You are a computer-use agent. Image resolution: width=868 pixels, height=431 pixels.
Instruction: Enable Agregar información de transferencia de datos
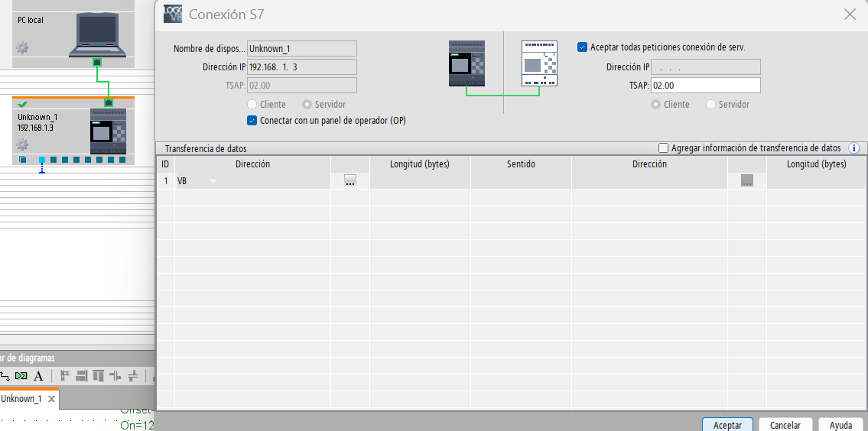pos(663,147)
